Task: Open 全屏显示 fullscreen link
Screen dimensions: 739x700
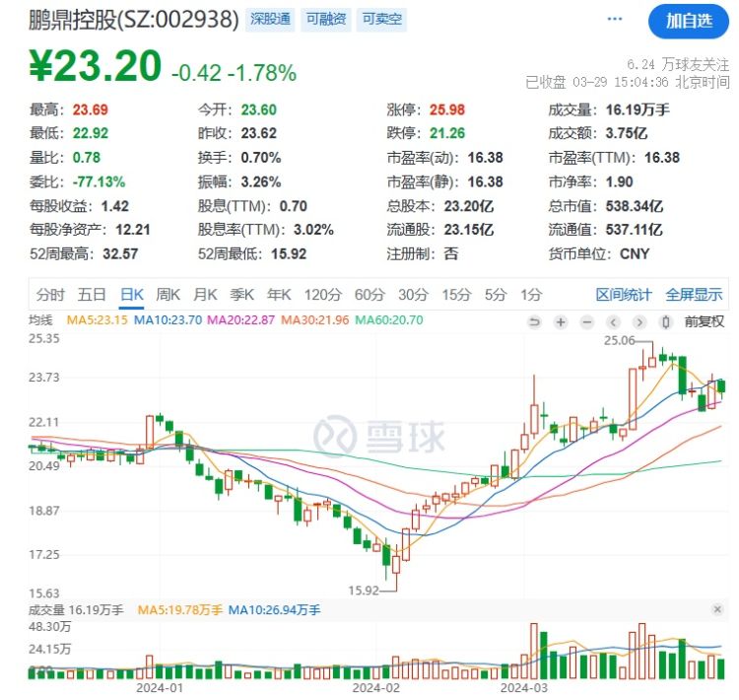Action: coord(694,295)
